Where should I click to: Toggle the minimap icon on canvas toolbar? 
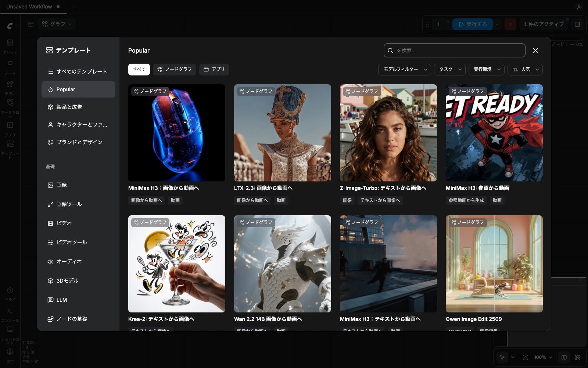pos(564,357)
